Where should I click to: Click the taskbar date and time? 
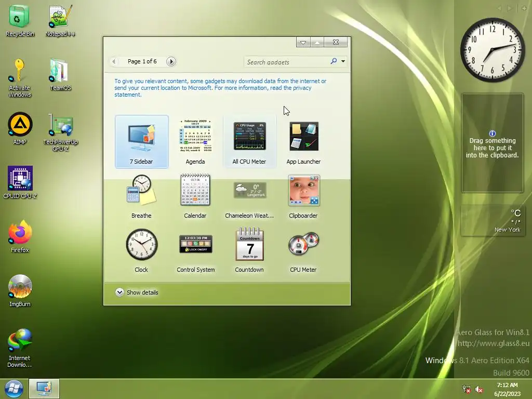[507, 389]
